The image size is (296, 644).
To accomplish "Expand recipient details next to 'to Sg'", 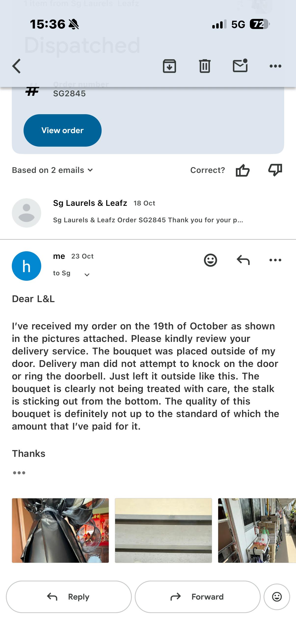I will pos(87,275).
